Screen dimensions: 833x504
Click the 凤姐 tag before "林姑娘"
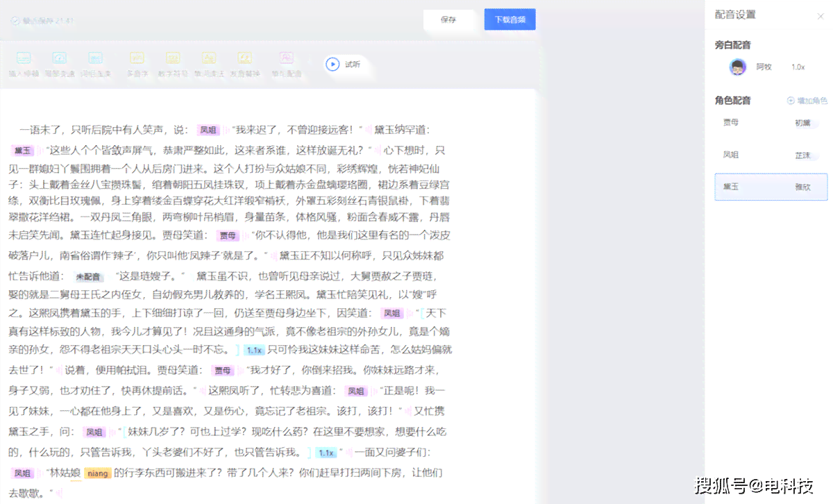[x=23, y=473]
